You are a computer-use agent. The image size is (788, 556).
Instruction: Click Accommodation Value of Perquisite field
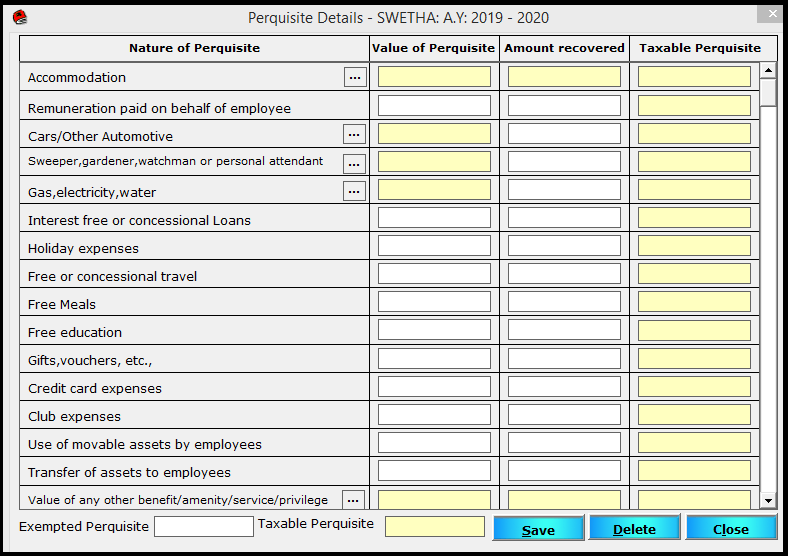(x=434, y=77)
